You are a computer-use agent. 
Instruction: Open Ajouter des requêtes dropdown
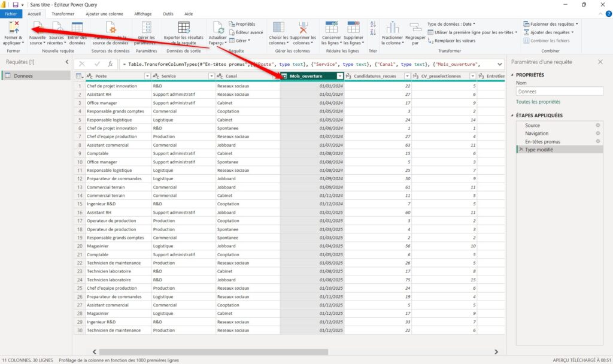tap(548, 32)
